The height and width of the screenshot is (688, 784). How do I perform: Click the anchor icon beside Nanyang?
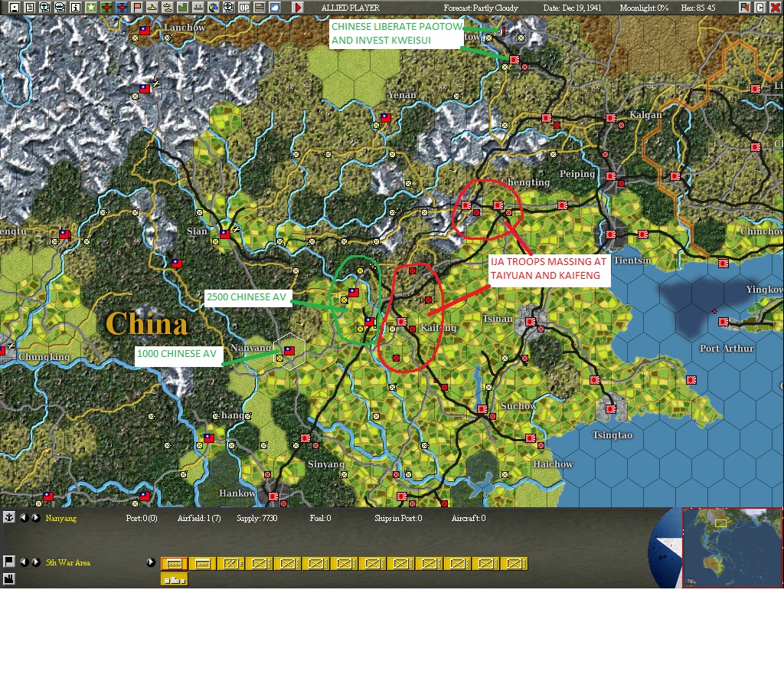coord(9,517)
